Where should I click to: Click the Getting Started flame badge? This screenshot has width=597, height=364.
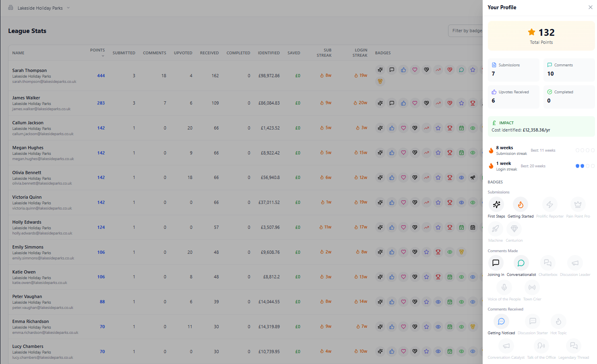point(521,204)
